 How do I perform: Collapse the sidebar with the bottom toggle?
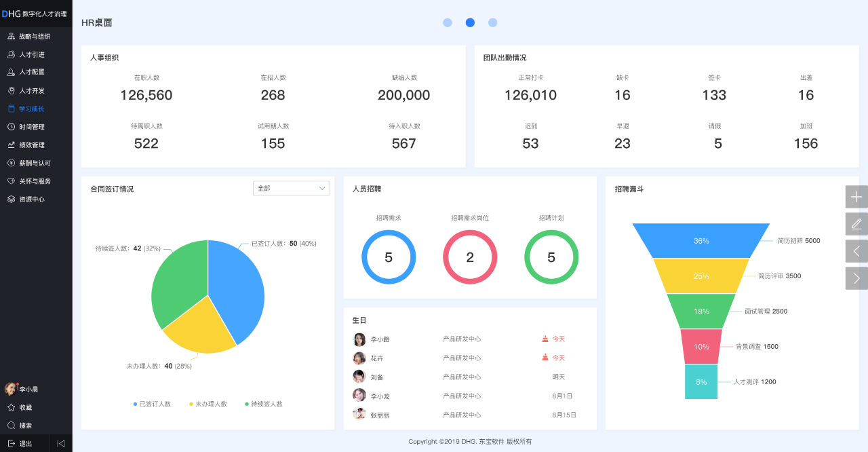click(60, 442)
